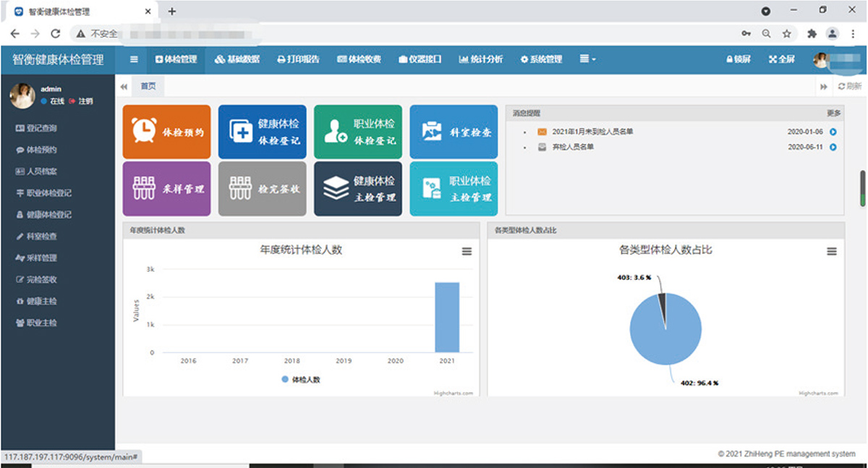Enter full screen with 全屏

[x=782, y=59]
